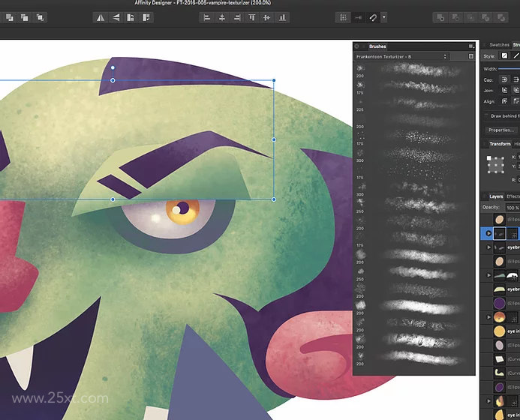Viewport: 520px width, 420px height.
Task: Toggle the Snapping magnet icon
Action: [x=373, y=17]
